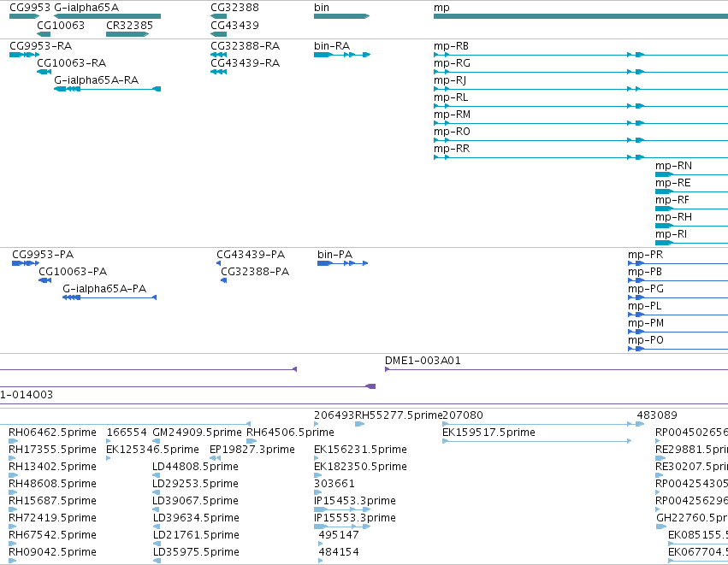Select EST LD44808.5prime
Viewport: 728px width, 565px height.
(156, 475)
